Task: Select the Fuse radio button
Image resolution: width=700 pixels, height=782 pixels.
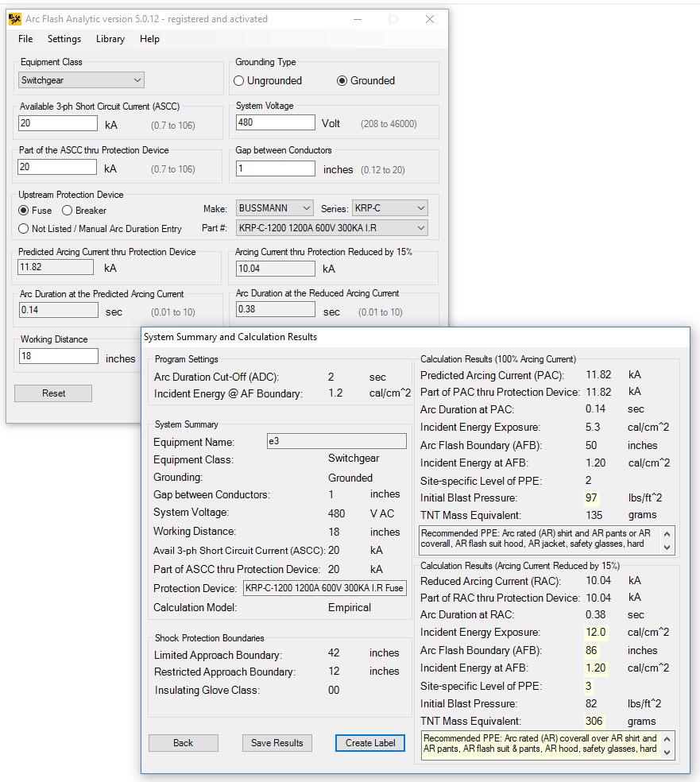Action: pyautogui.click(x=25, y=211)
